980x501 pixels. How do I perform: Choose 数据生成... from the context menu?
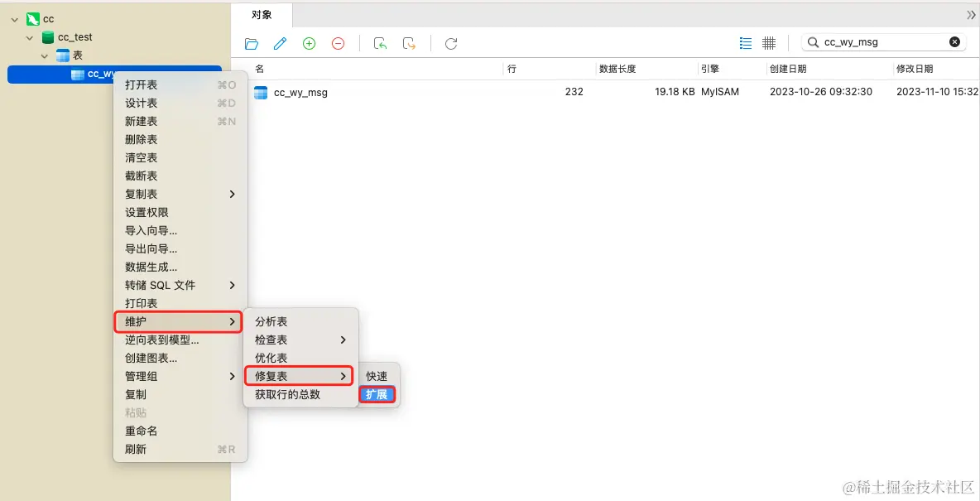coord(180,267)
